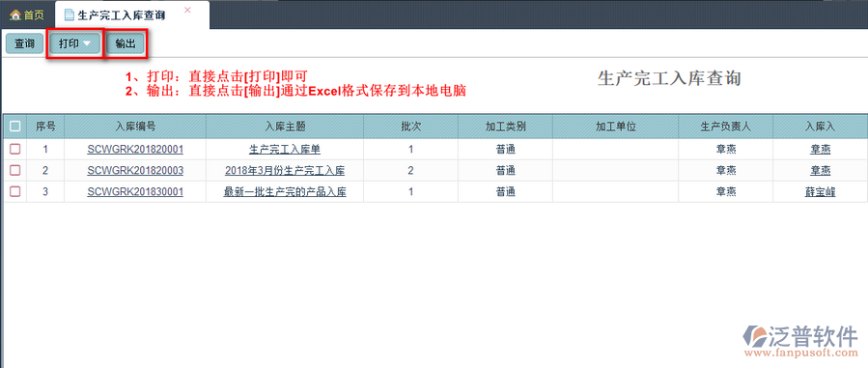This screenshot has height=368, width=868.
Task: Open 生产完工入库单 subject link
Action: [285, 150]
